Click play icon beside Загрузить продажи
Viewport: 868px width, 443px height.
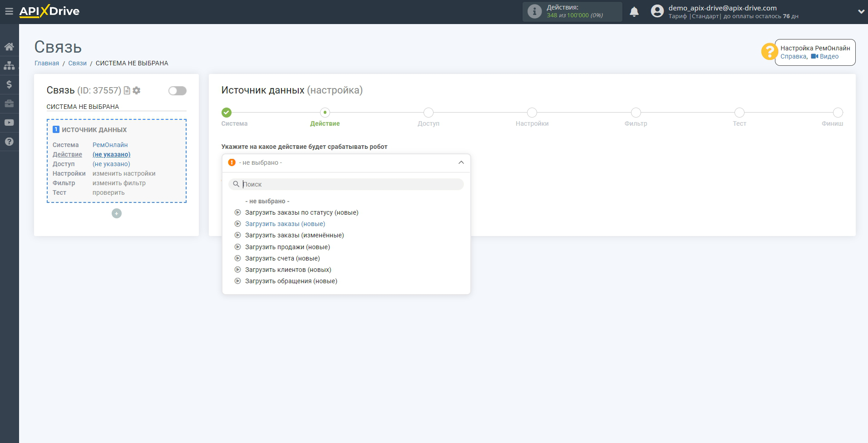[237, 247]
